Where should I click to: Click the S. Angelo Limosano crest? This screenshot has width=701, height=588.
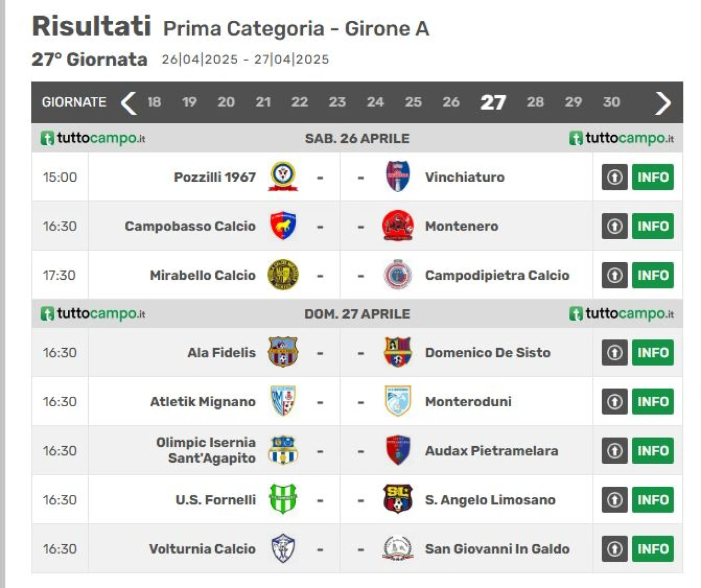point(398,499)
